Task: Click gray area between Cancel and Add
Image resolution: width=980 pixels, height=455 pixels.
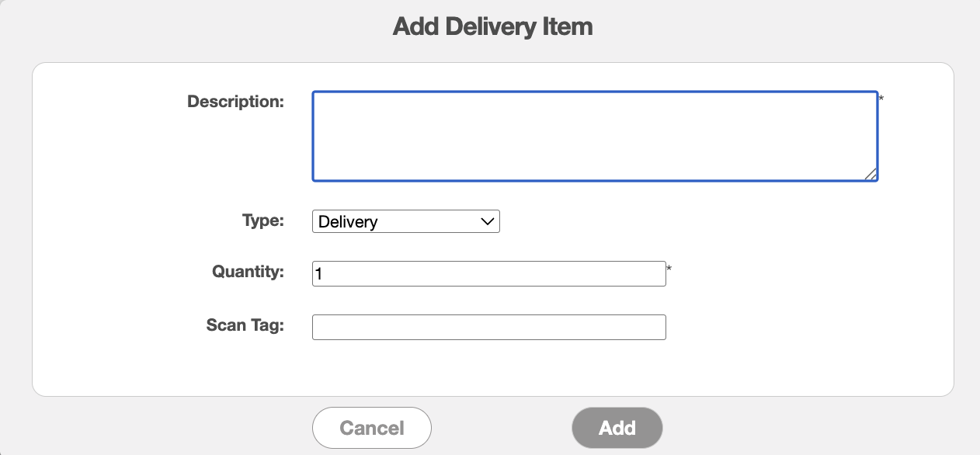Action: point(502,428)
